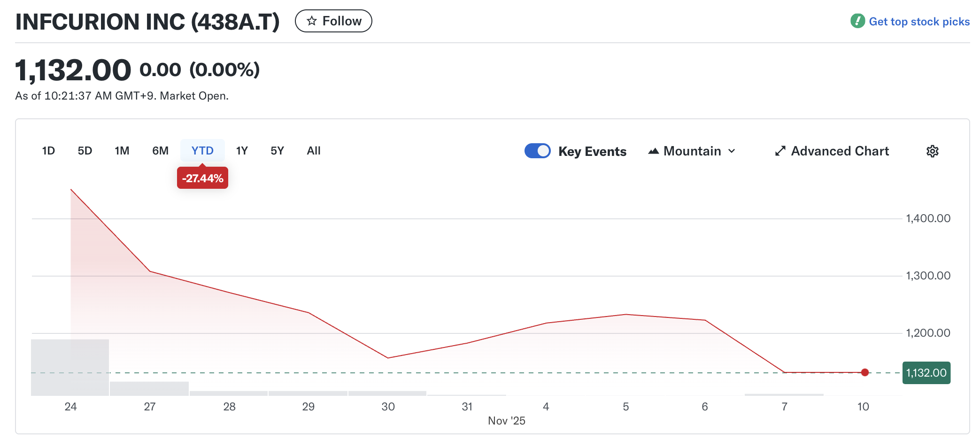Image resolution: width=980 pixels, height=440 pixels.
Task: Select the 1D time range tab
Action: [48, 151]
